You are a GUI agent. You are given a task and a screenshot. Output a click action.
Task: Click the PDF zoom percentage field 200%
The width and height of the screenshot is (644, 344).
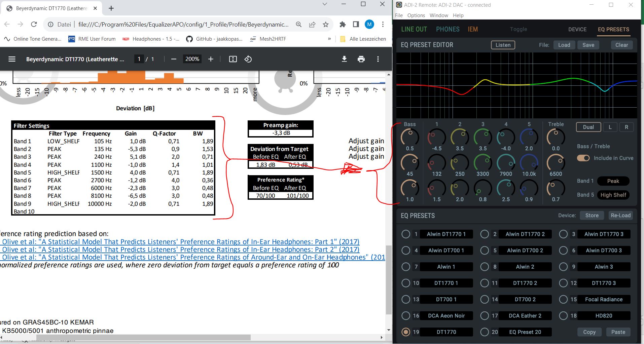coord(192,59)
